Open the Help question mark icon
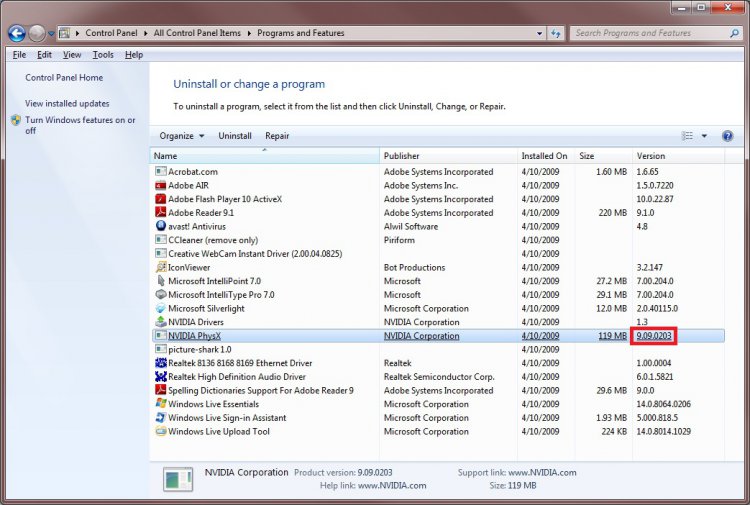750x505 pixels. click(727, 136)
